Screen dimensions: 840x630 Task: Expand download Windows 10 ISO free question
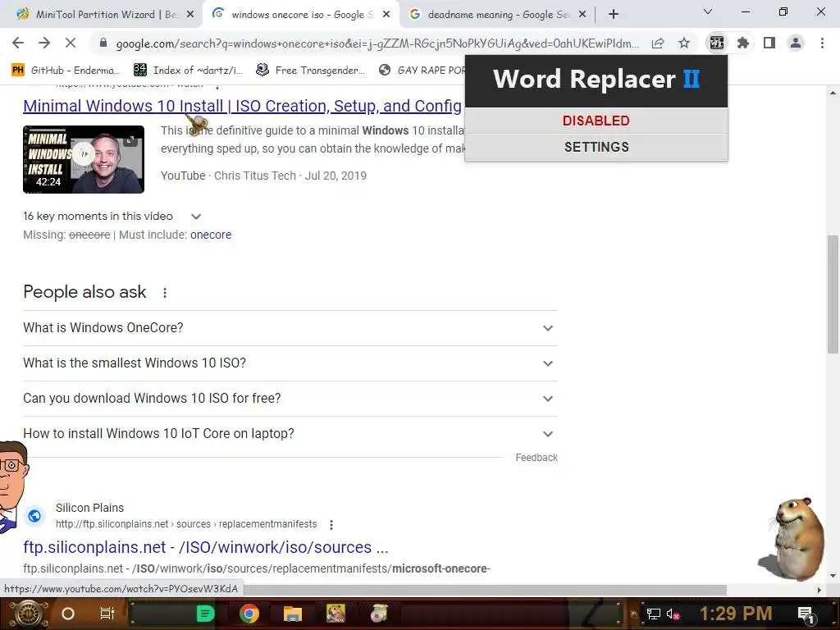[x=290, y=399]
